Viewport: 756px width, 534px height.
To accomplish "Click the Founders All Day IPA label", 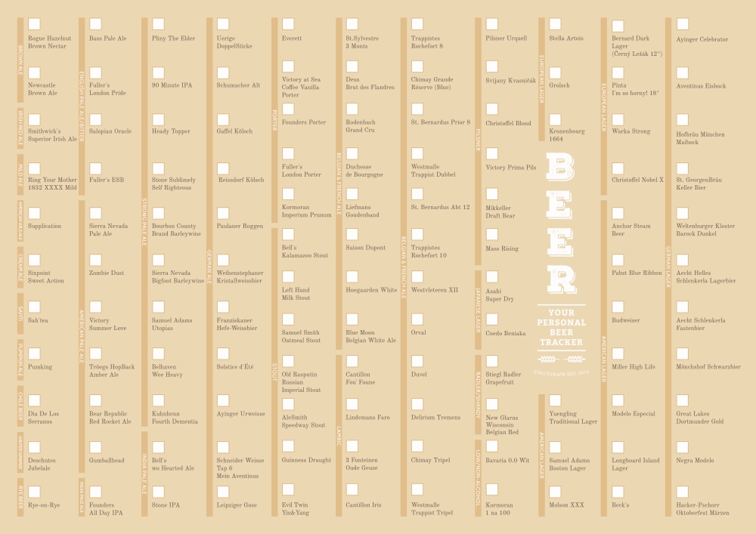I will 106,509.
